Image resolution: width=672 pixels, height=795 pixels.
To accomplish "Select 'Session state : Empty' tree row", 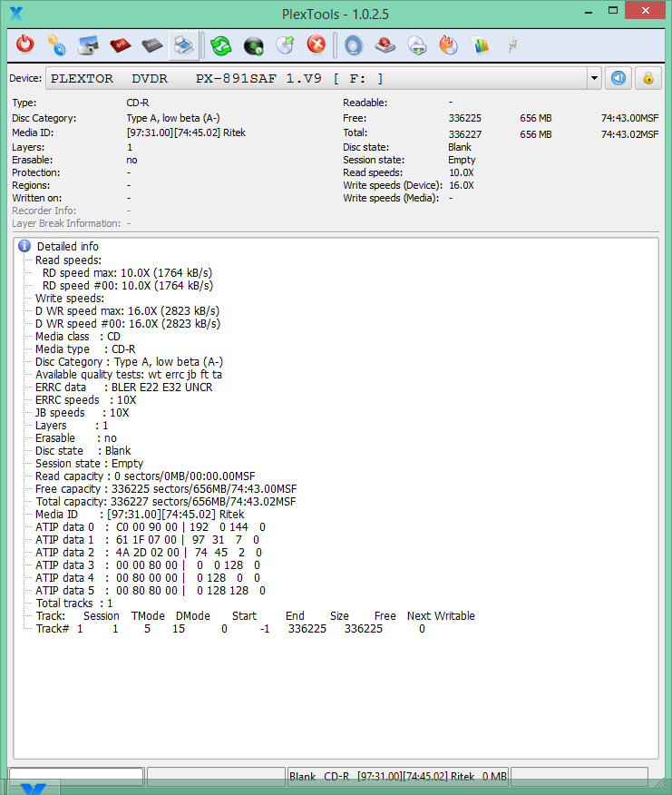I will [x=89, y=464].
